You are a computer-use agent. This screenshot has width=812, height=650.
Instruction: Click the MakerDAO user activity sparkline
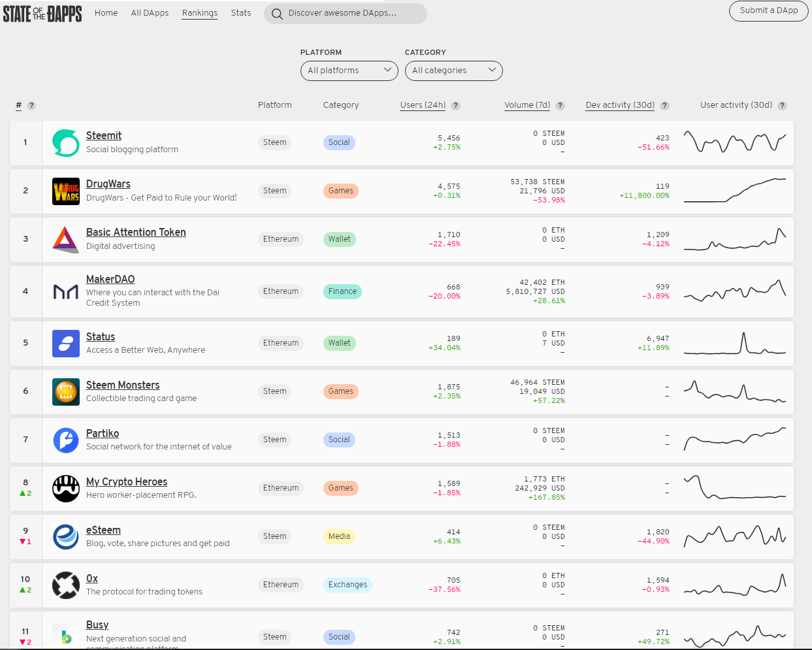pyautogui.click(x=735, y=291)
